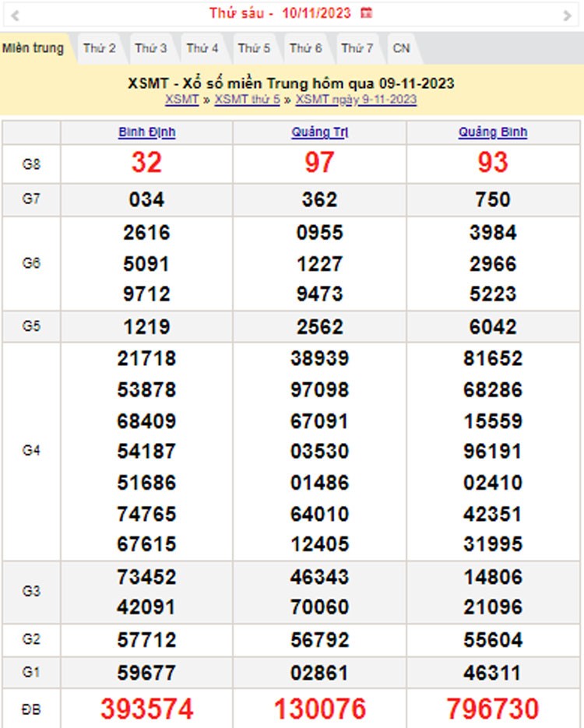Switch to the Thứ 2 tab
The image size is (584, 728).
(x=100, y=48)
